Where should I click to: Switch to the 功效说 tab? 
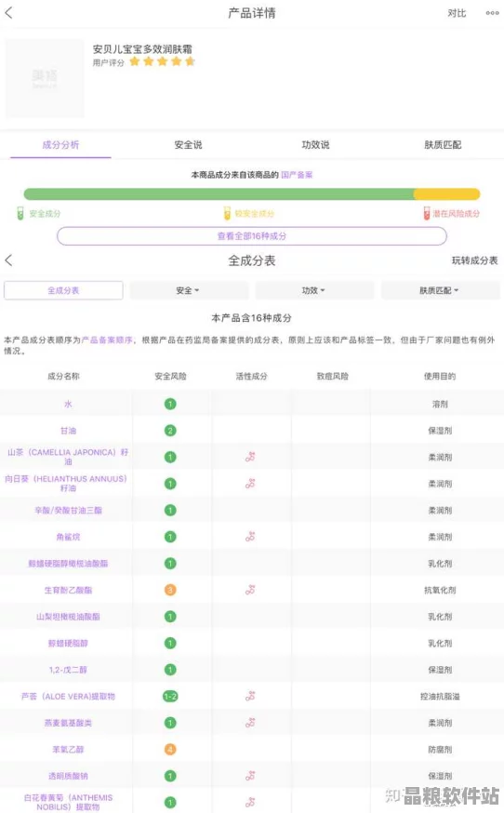[316, 145]
